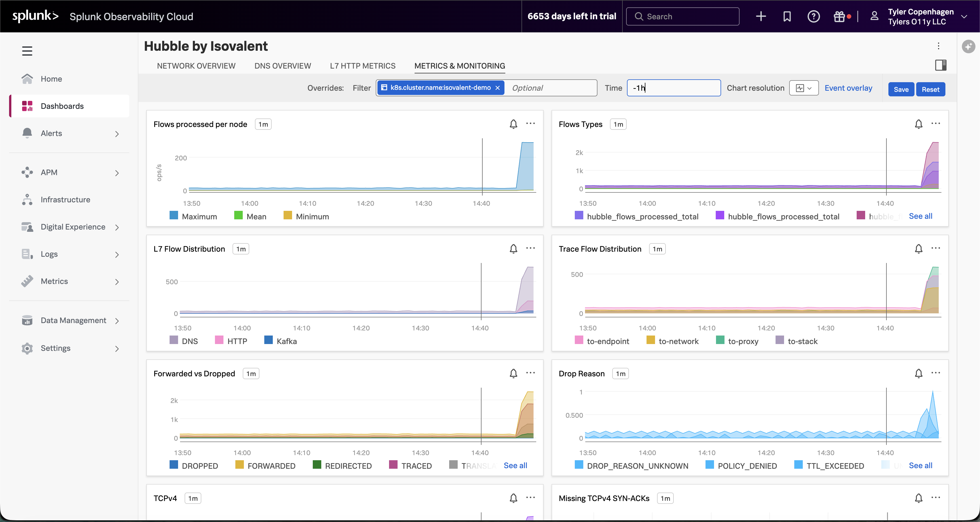Open the help question mark icon
This screenshot has height=522, width=980.
click(814, 16)
